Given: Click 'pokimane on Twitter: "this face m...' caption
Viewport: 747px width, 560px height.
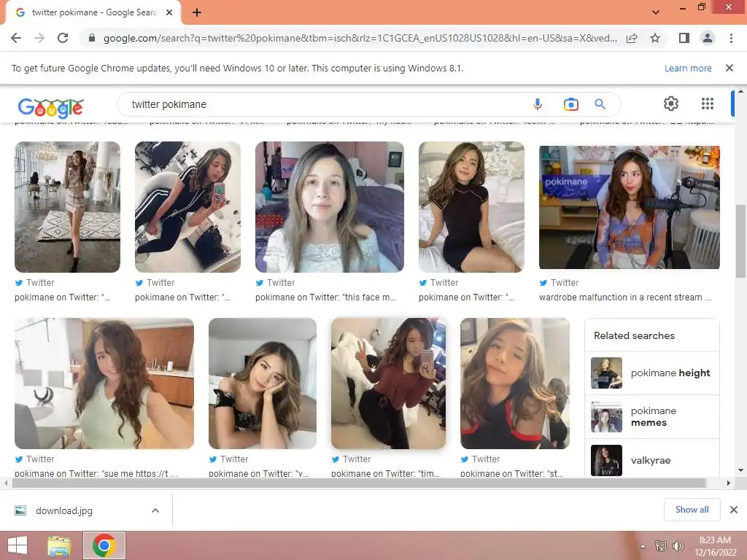Looking at the screenshot, I should click(x=325, y=297).
